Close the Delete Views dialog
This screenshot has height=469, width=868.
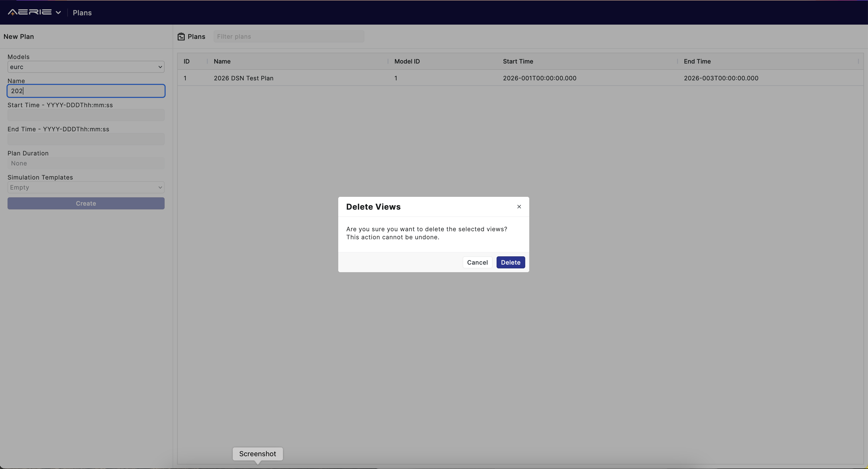519,206
